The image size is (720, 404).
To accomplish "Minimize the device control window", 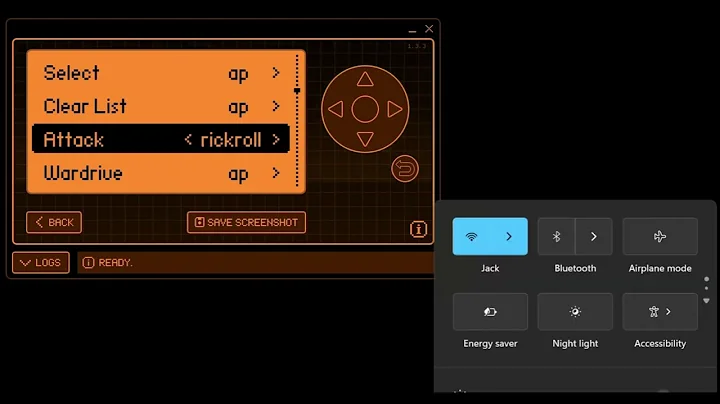I will tap(412, 29).
